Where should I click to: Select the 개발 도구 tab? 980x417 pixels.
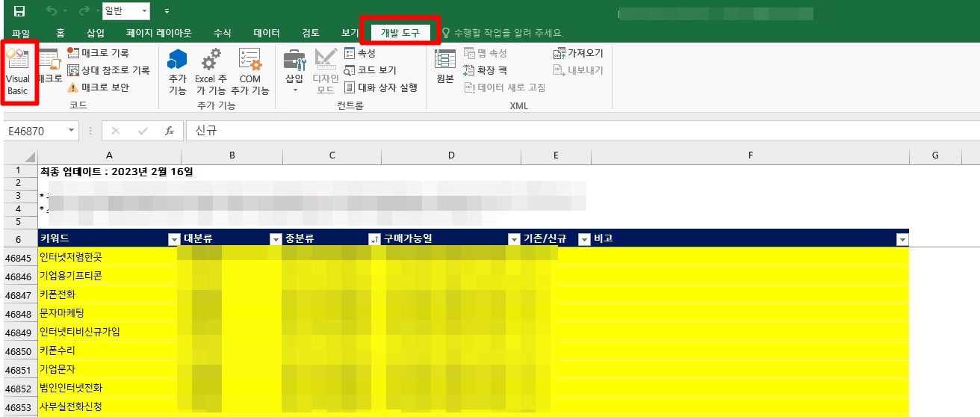tap(400, 33)
